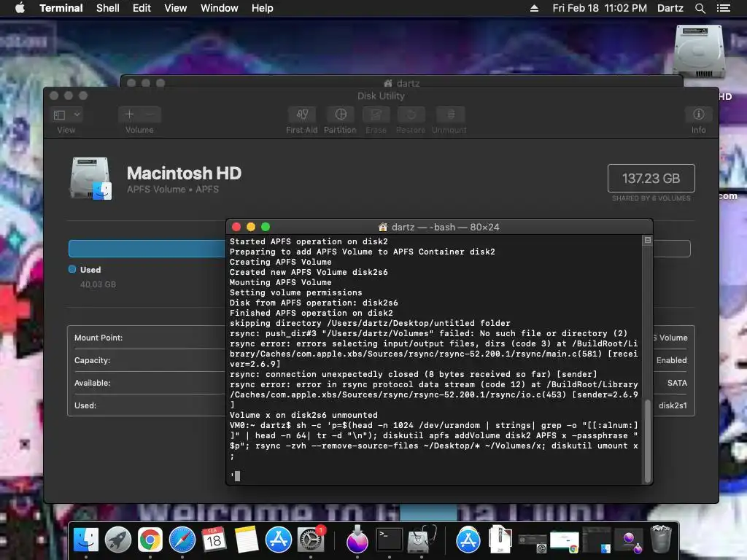
Task: Open Finder from the Dock
Action: click(x=86, y=540)
